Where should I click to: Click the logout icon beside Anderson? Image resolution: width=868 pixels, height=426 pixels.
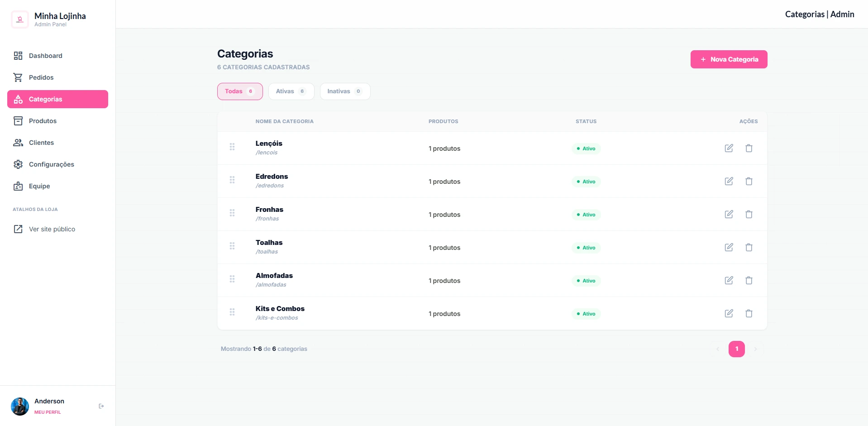click(x=101, y=406)
